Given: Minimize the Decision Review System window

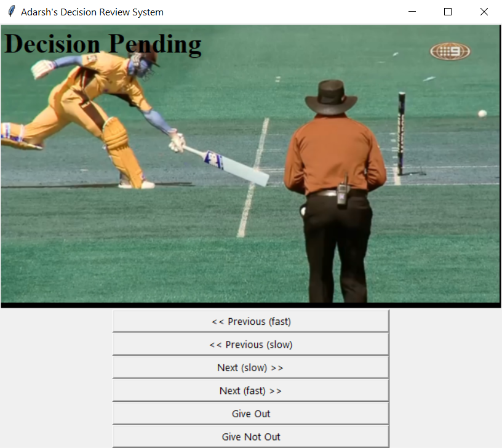Looking at the screenshot, I should (x=412, y=12).
